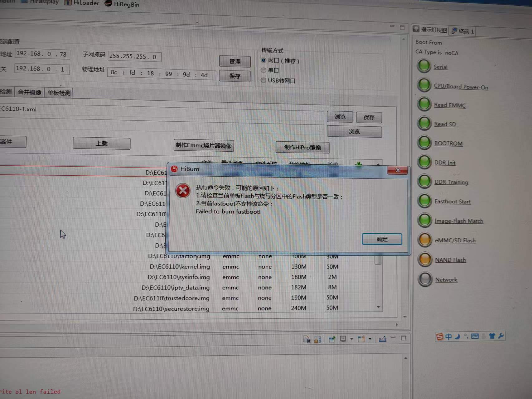Open the Fastboot Start link
The image size is (532, 399).
coord(452,202)
